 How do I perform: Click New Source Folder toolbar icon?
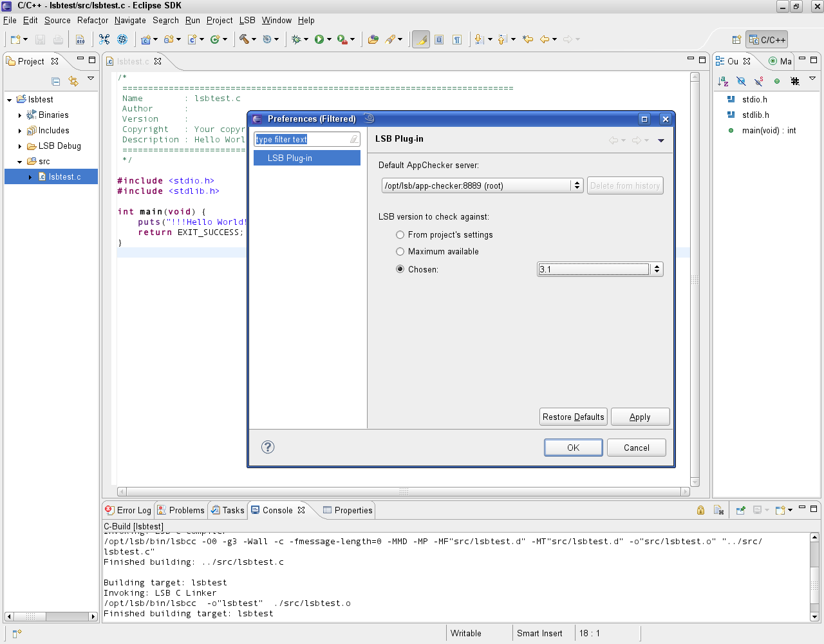[169, 39]
